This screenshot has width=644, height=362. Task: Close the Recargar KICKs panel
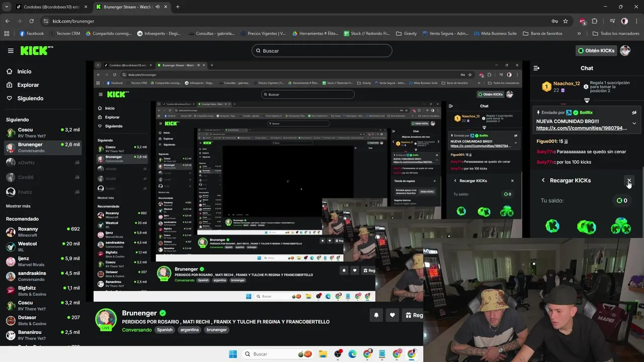(x=629, y=180)
